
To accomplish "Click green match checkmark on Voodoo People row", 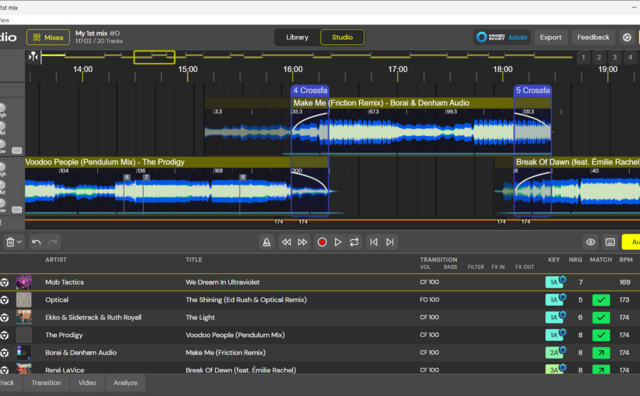I will (601, 335).
